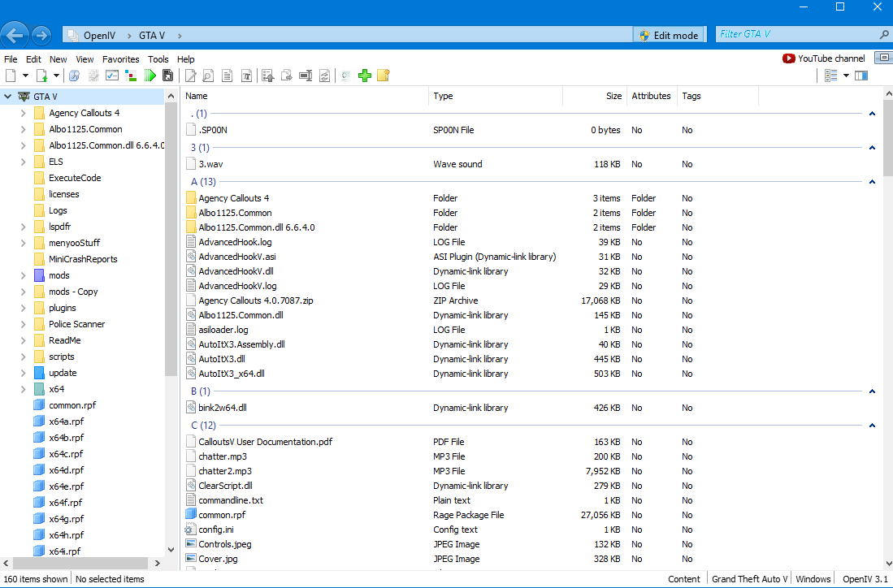
Task: Click the plain text document toolbar icon
Action: tap(228, 76)
